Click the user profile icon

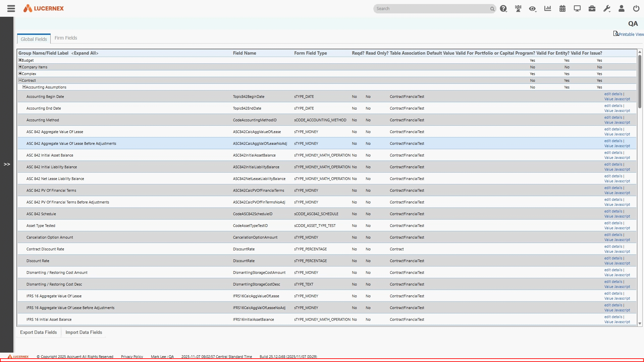(x=622, y=9)
